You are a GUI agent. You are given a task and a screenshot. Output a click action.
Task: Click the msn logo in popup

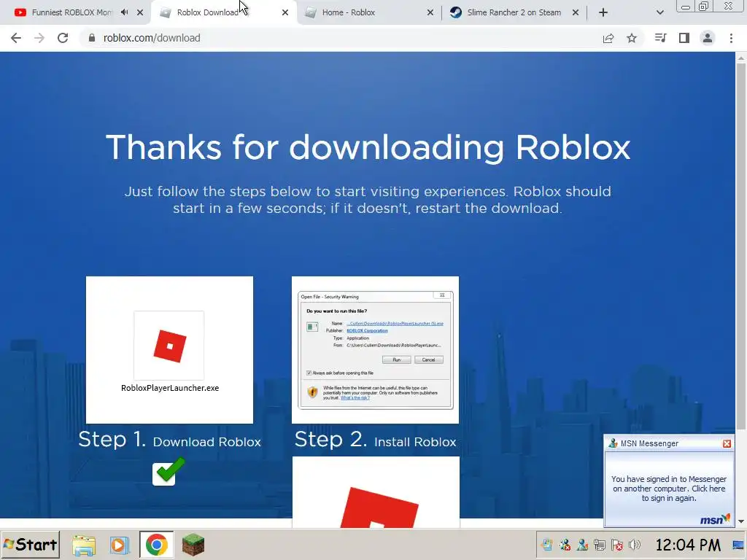click(715, 519)
